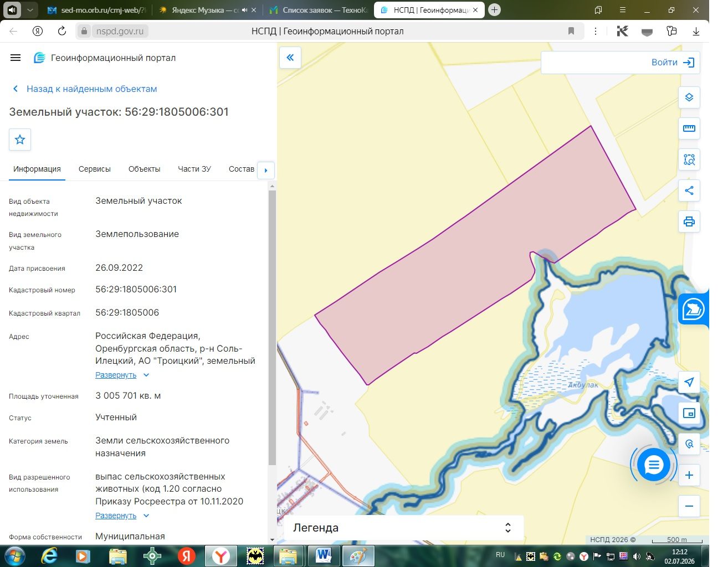
Task: Show more tabs with right arrow
Action: point(266,170)
